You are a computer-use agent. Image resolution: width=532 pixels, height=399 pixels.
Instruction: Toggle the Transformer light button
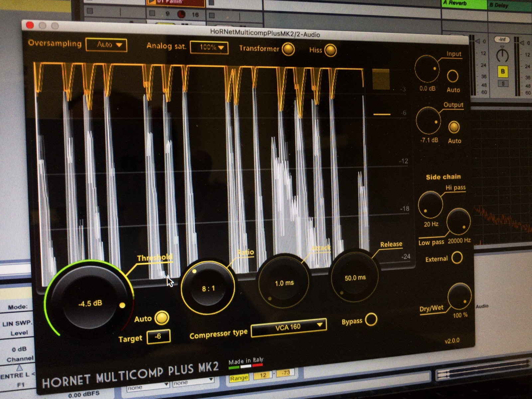coord(288,49)
